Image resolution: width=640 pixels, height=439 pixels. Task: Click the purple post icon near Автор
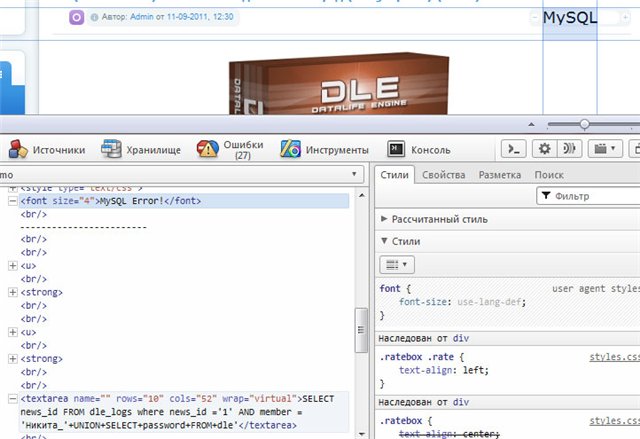tap(76, 18)
